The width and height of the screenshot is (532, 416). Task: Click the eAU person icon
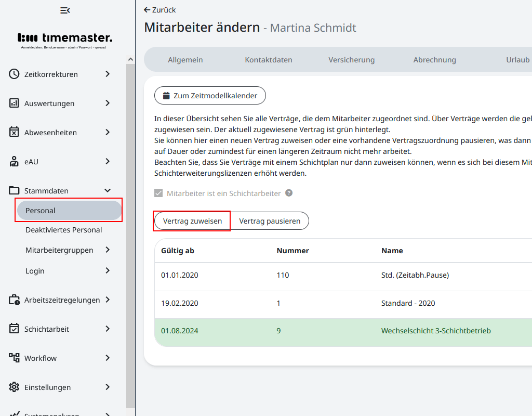[12, 161]
